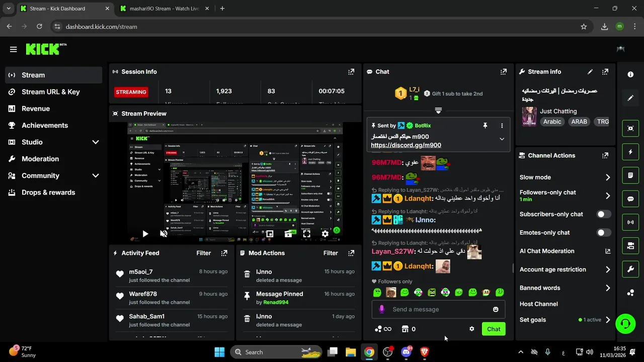
Task: Open File Explorer from taskbar
Action: coord(351,352)
